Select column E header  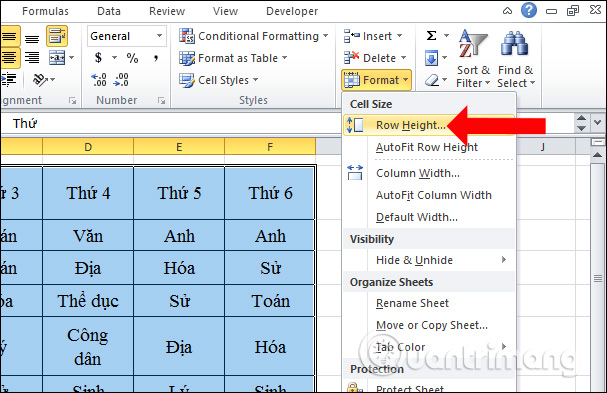(179, 147)
